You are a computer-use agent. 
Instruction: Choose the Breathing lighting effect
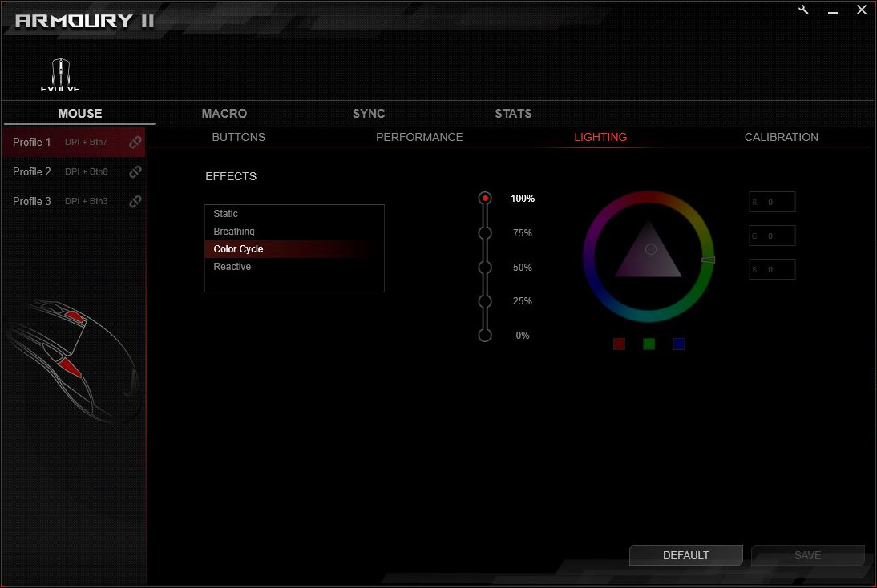point(293,232)
